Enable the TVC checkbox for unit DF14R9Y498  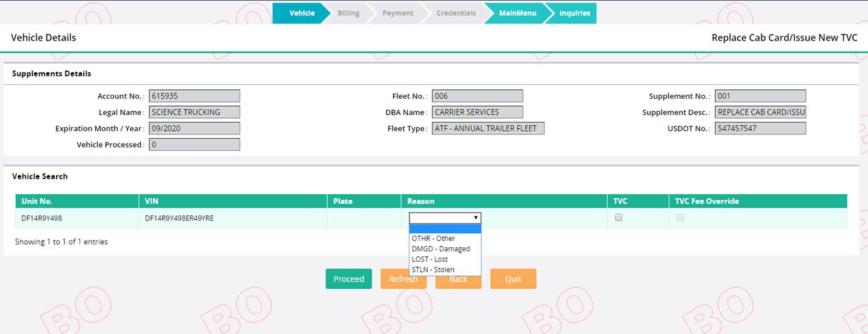(618, 218)
